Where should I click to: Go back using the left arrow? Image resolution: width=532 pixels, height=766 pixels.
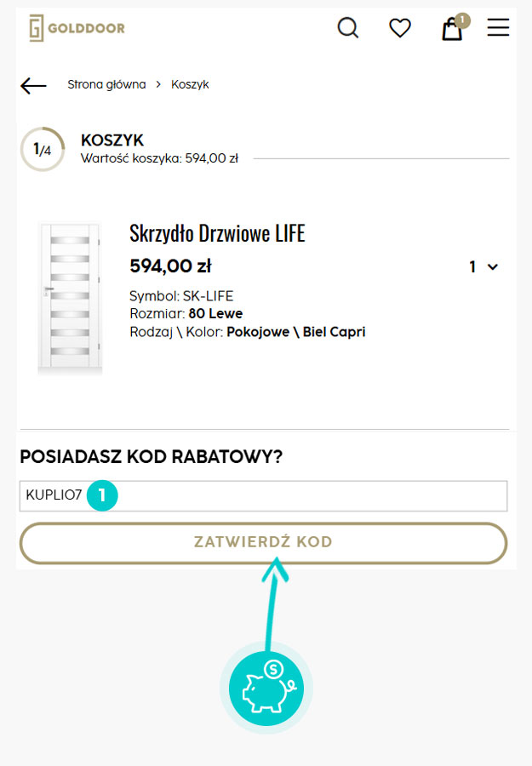(x=33, y=85)
